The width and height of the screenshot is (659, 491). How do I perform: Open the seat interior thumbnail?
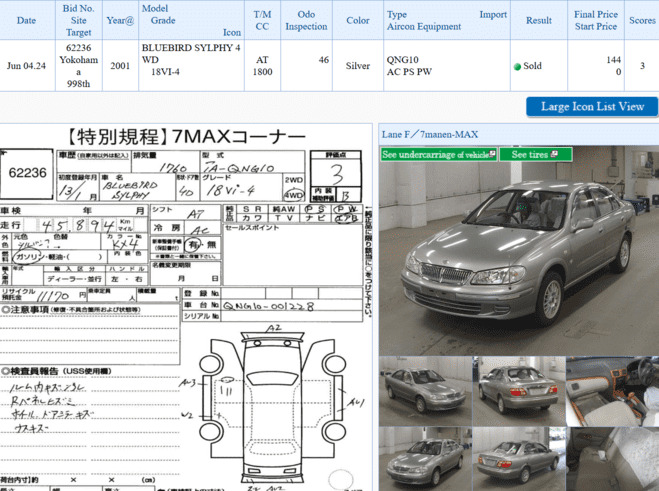[611, 459]
